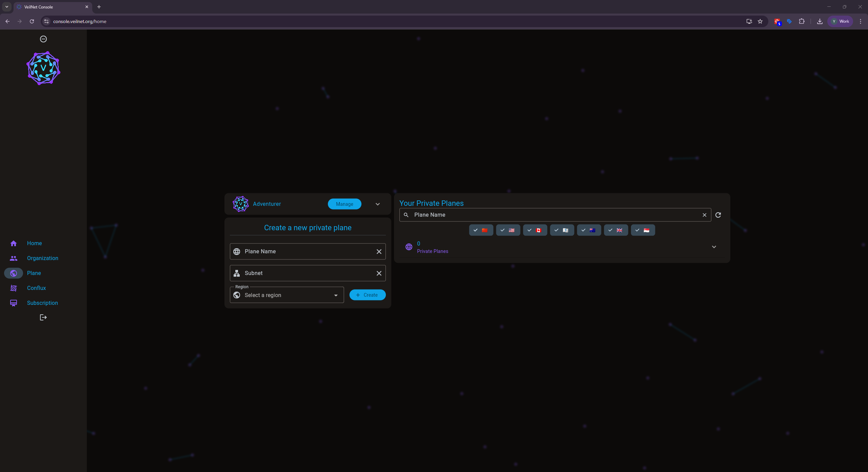Open the Select a region dropdown
This screenshot has height=472, width=868.
click(287, 295)
